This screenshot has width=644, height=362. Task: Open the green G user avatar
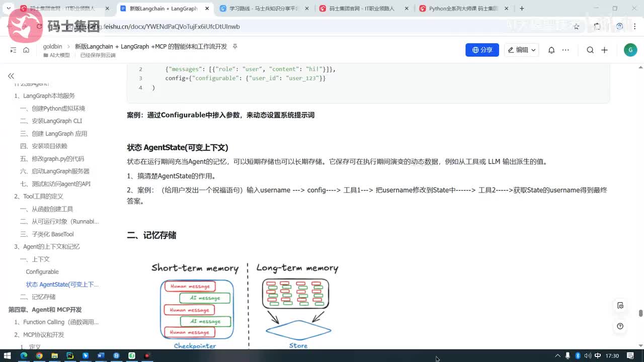click(630, 50)
